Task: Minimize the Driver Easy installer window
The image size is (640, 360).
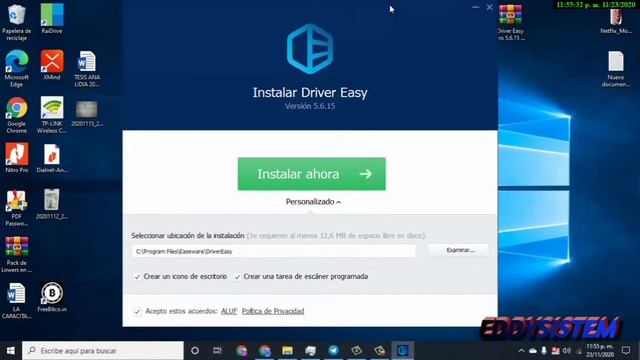Action: pyautogui.click(x=475, y=7)
